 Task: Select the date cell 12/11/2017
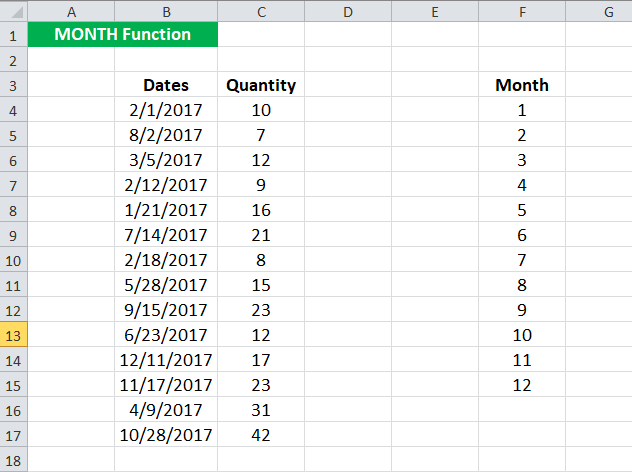166,360
